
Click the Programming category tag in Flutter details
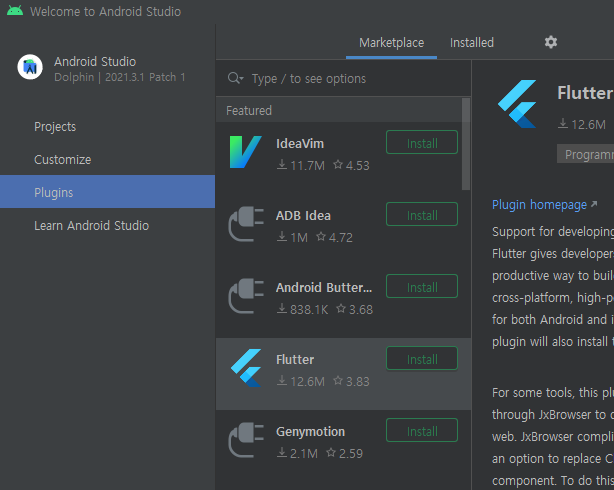586,154
